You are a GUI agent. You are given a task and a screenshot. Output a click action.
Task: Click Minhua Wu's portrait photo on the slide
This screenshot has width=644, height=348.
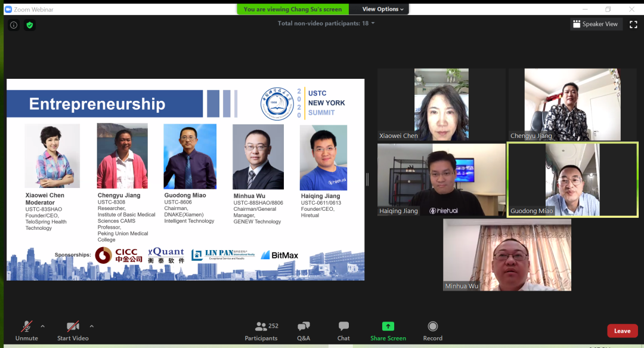pyautogui.click(x=258, y=157)
